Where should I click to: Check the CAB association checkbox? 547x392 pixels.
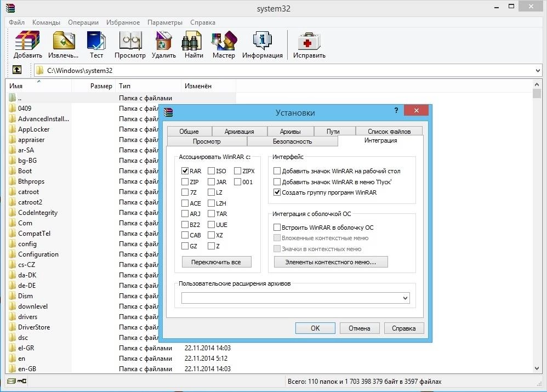tap(185, 235)
